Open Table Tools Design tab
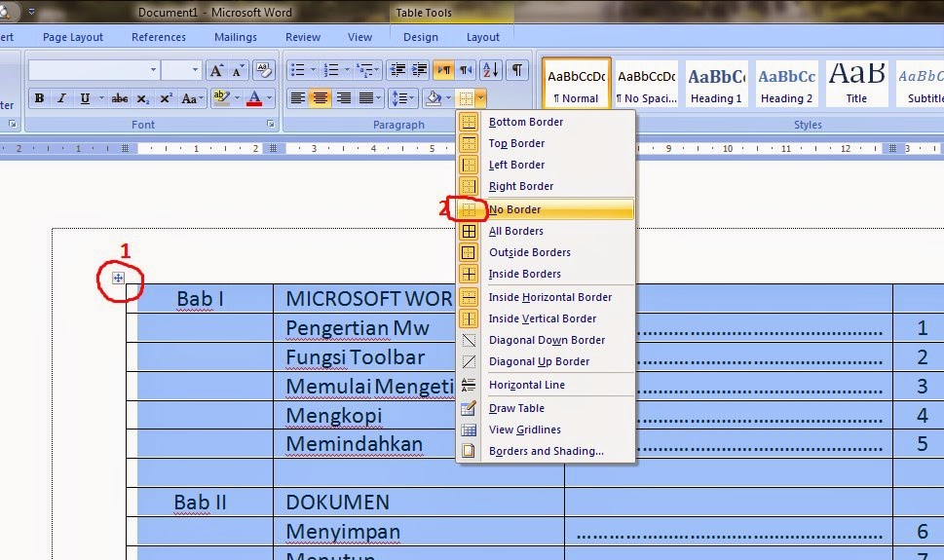Screen dimensions: 944x560 (421, 37)
